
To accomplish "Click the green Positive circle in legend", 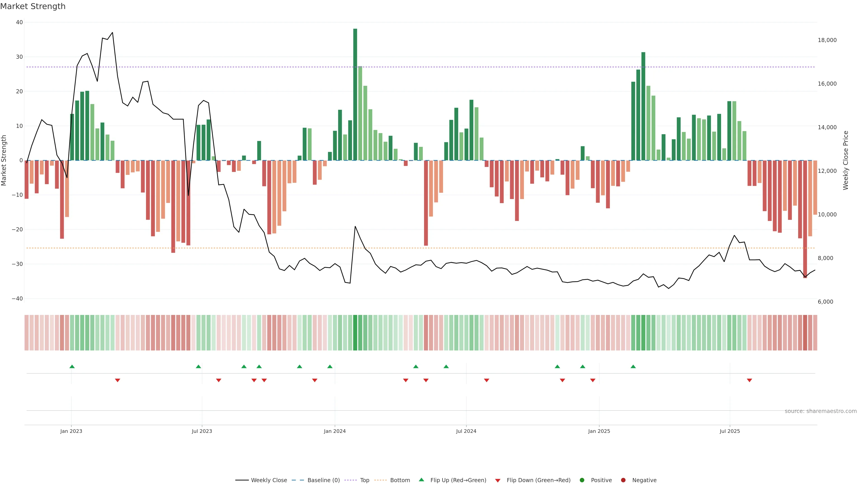I will coord(582,480).
